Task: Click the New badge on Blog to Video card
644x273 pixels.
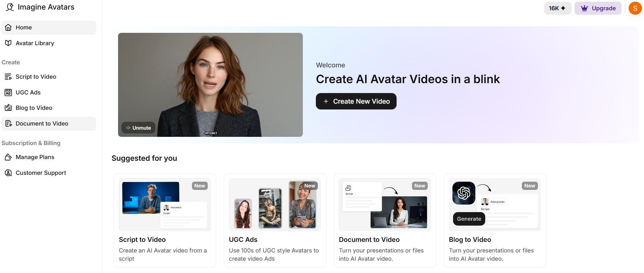Action: tap(530, 186)
